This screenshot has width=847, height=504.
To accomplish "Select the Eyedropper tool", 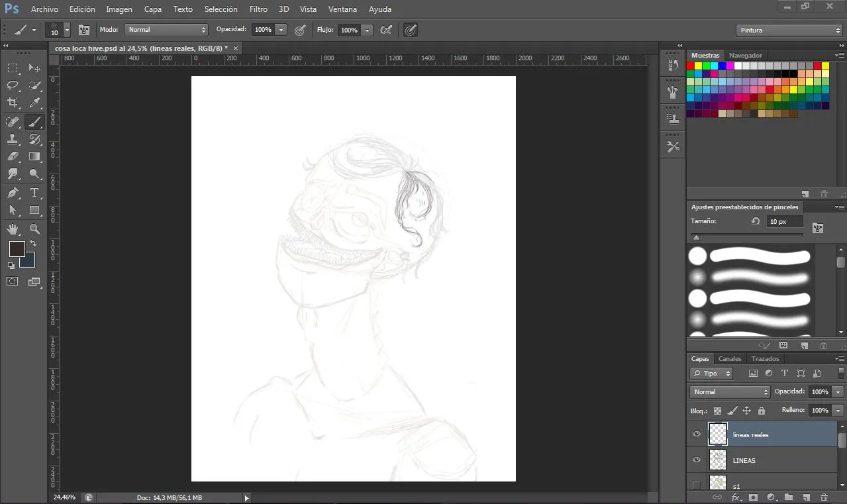I will pyautogui.click(x=34, y=103).
